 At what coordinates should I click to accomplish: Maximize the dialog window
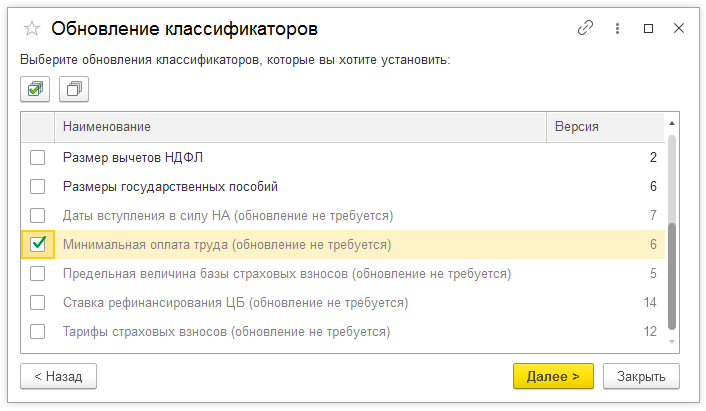click(649, 29)
